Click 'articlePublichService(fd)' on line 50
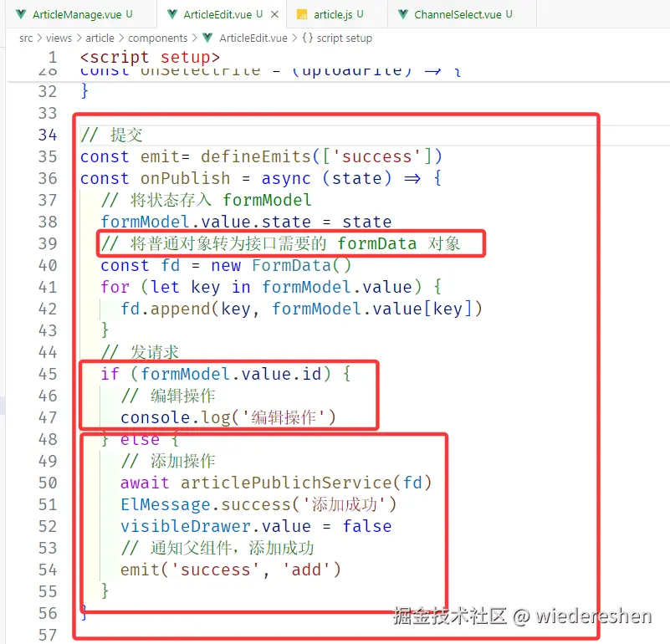Screen dimensions: 670x644 [306, 483]
